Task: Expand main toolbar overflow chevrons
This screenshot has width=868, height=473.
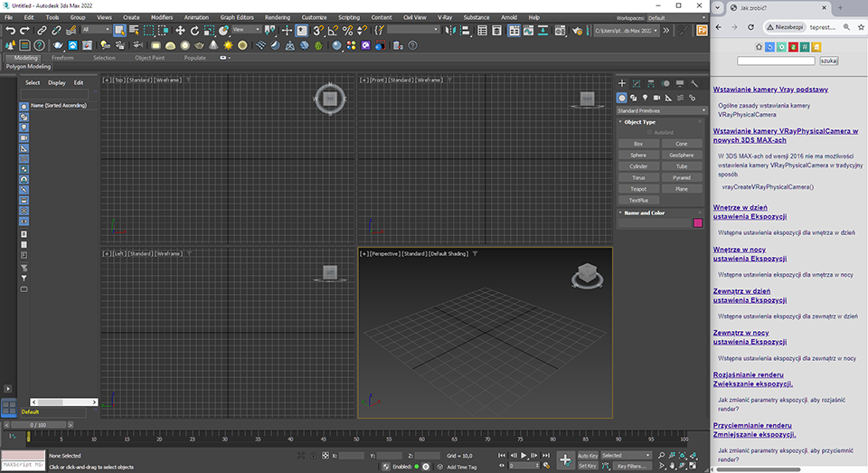Action: (x=666, y=31)
